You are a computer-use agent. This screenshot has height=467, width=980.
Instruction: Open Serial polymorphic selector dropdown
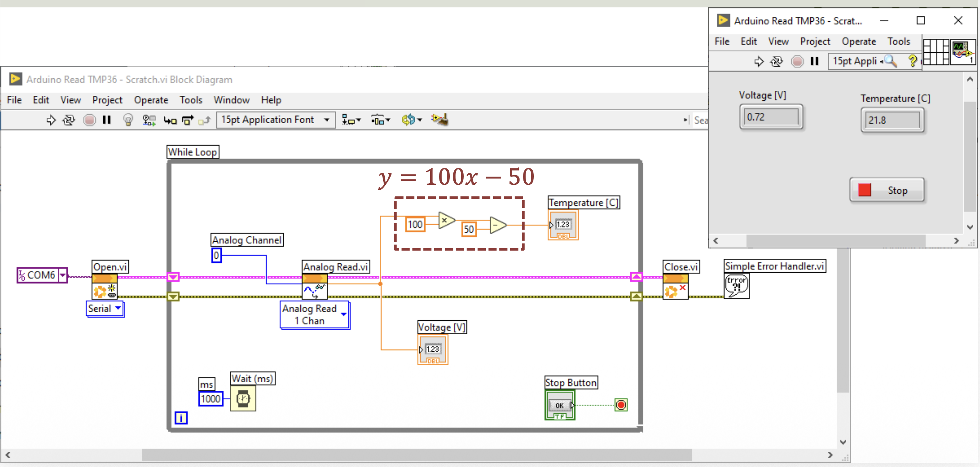(x=118, y=308)
